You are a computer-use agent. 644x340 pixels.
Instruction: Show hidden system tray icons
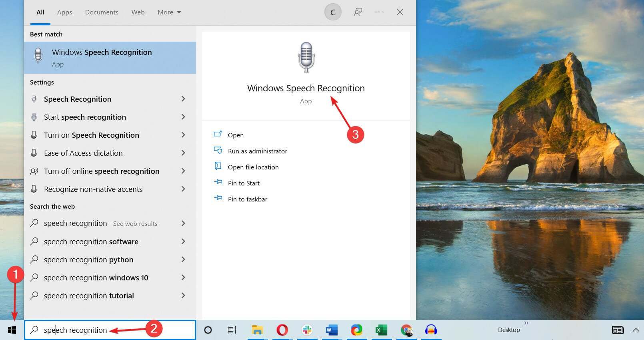pyautogui.click(x=636, y=330)
